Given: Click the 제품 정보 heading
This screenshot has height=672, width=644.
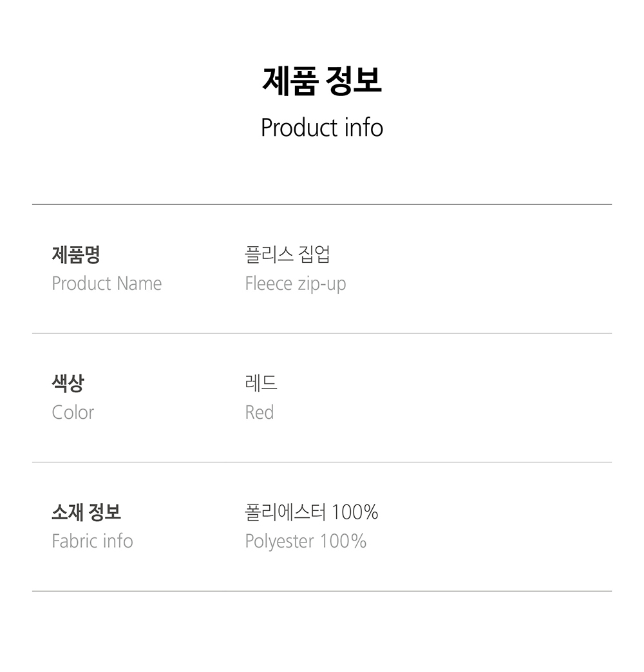Looking at the screenshot, I should 321,82.
